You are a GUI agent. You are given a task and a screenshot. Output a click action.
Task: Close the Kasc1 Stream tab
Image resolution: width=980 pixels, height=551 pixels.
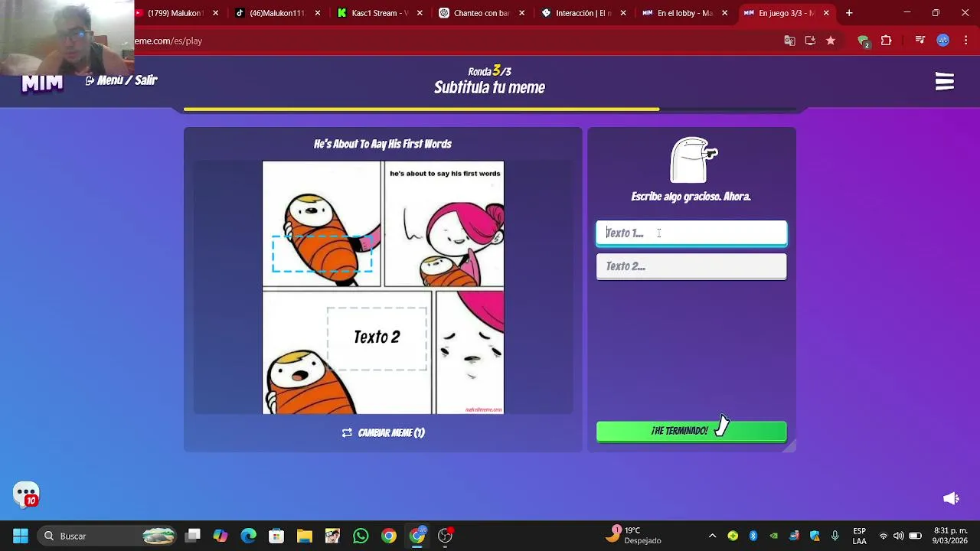tap(420, 13)
